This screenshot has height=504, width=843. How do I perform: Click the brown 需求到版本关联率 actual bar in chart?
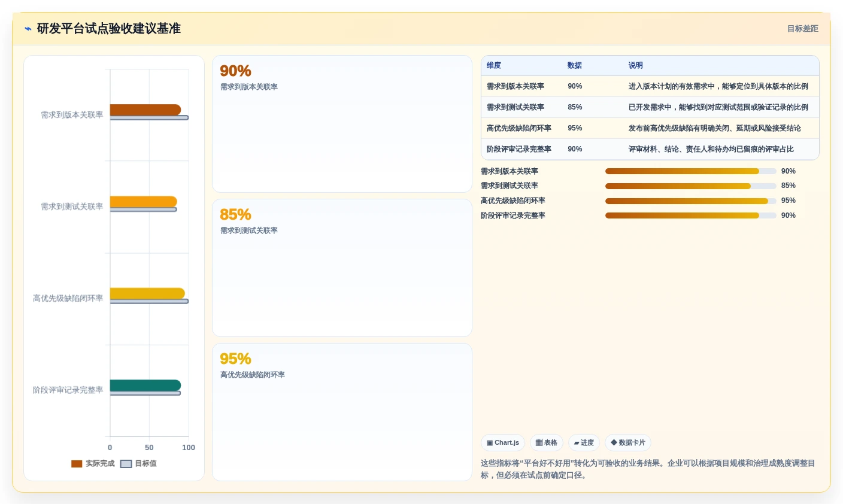(x=145, y=110)
